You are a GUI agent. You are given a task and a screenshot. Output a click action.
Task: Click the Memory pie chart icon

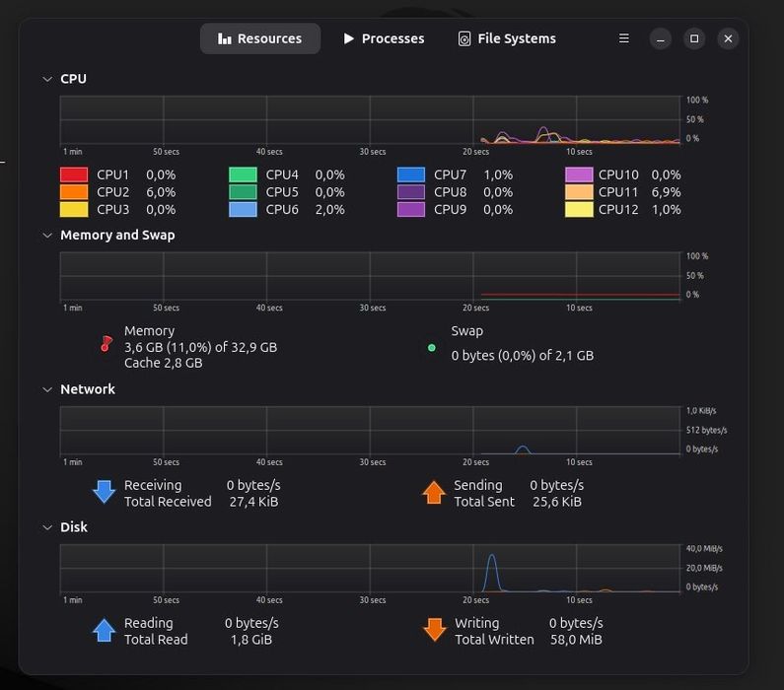pyautogui.click(x=106, y=344)
